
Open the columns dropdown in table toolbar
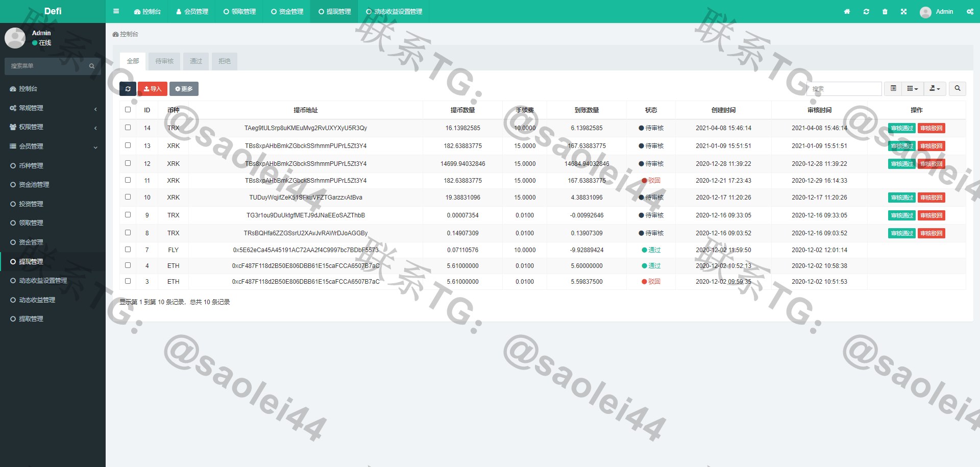point(913,88)
